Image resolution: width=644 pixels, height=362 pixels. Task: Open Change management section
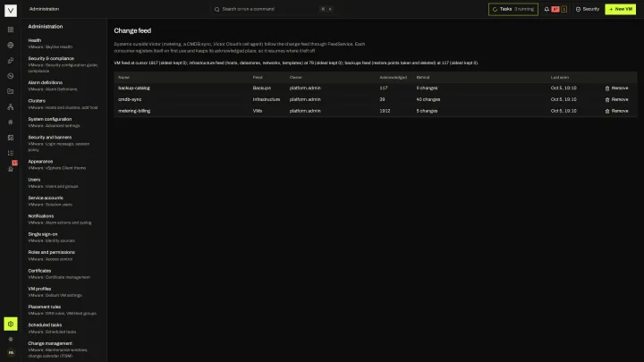64,349
